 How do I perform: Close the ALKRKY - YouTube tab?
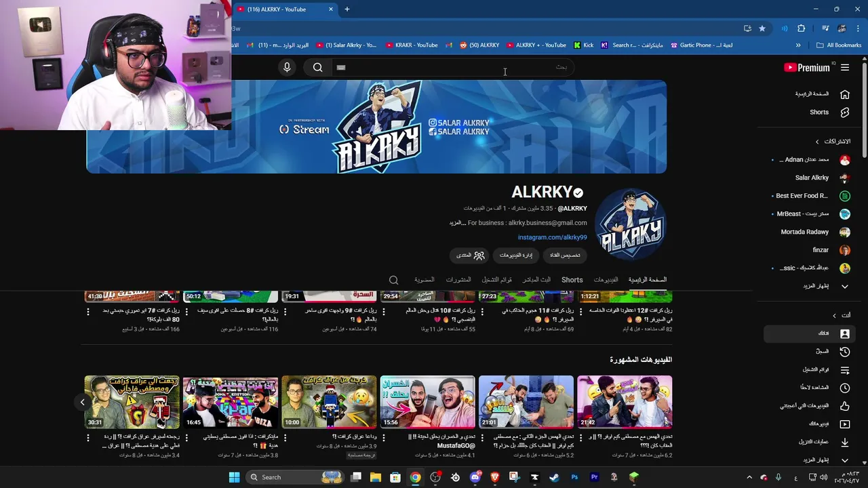click(x=331, y=9)
